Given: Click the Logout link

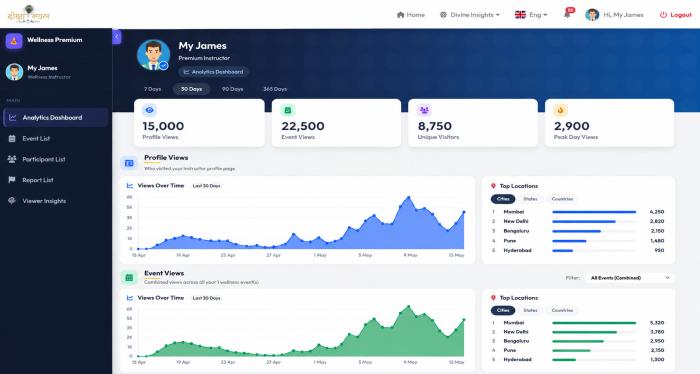Looking at the screenshot, I should [675, 15].
